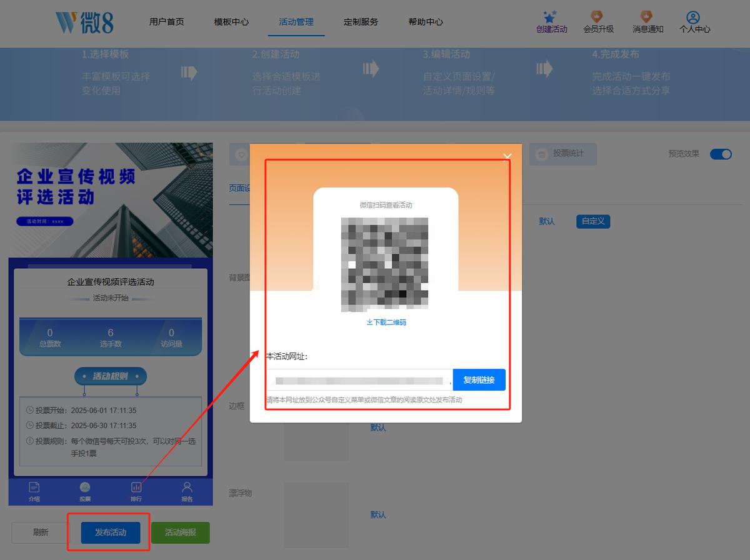The height and width of the screenshot is (560, 750).
Task: Click the 投票截止 clock icon
Action: click(x=30, y=426)
